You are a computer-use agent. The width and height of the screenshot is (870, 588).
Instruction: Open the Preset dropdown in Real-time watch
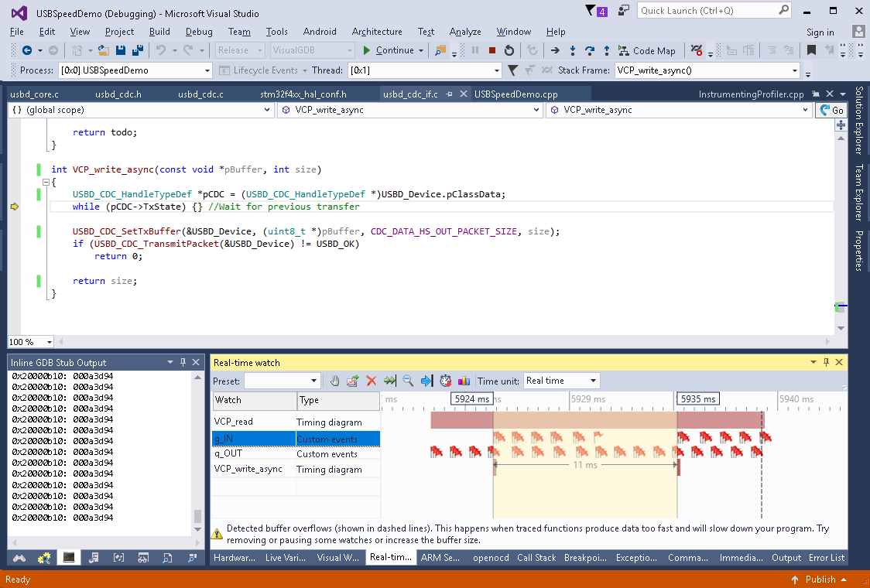point(282,381)
